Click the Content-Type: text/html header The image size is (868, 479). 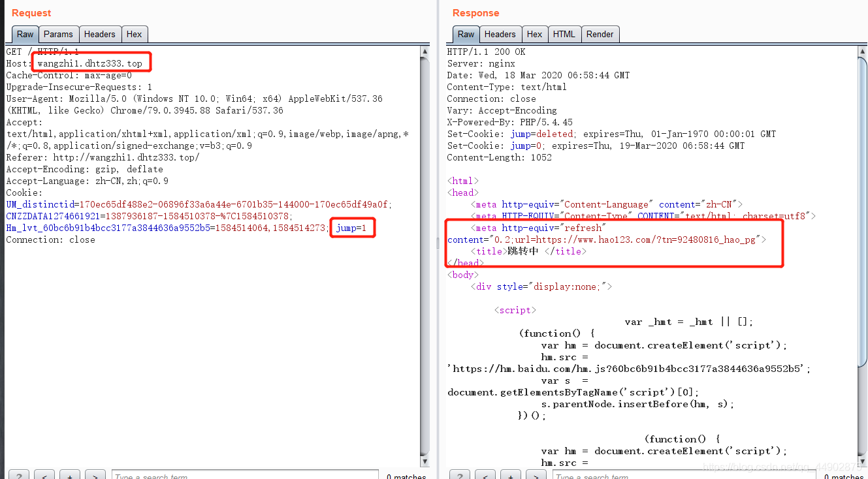(507, 87)
